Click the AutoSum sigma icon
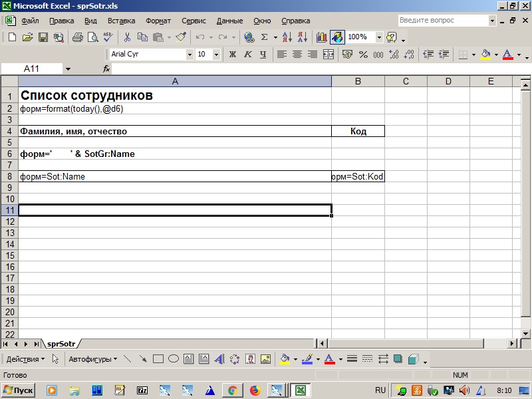Image resolution: width=532 pixels, height=399 pixels. 264,37
